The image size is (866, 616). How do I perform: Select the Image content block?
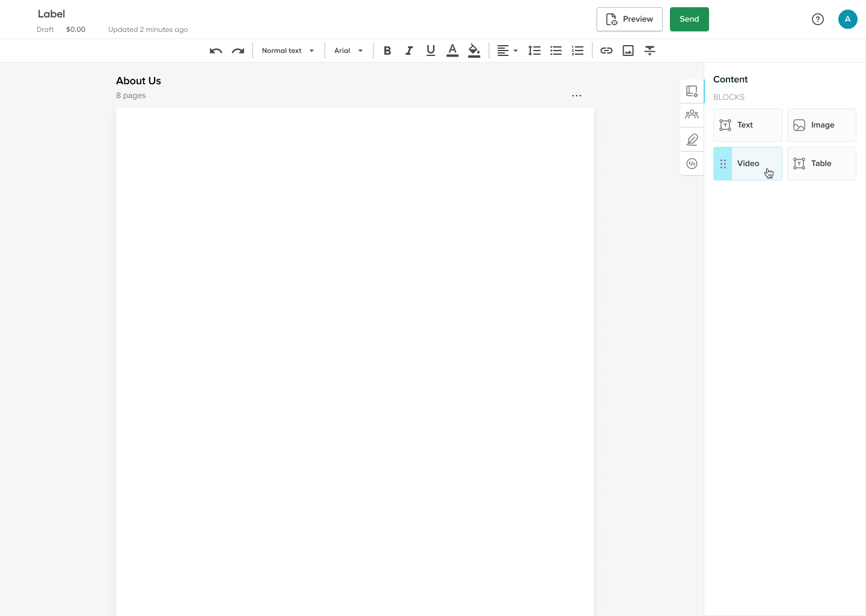pyautogui.click(x=821, y=125)
